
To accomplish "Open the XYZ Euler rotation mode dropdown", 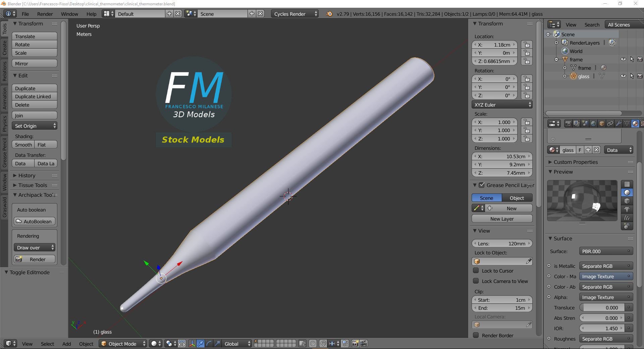I will pyautogui.click(x=502, y=105).
